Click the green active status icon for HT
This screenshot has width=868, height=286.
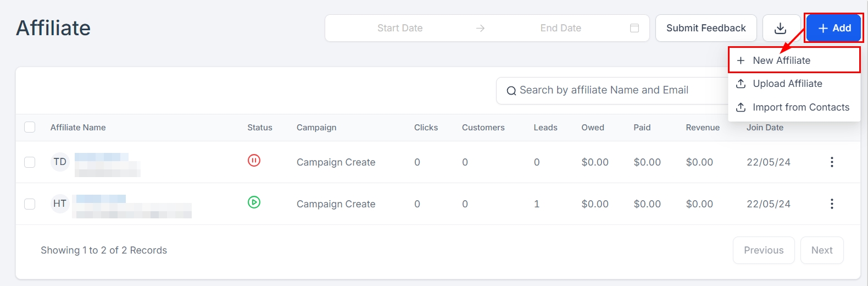click(254, 202)
